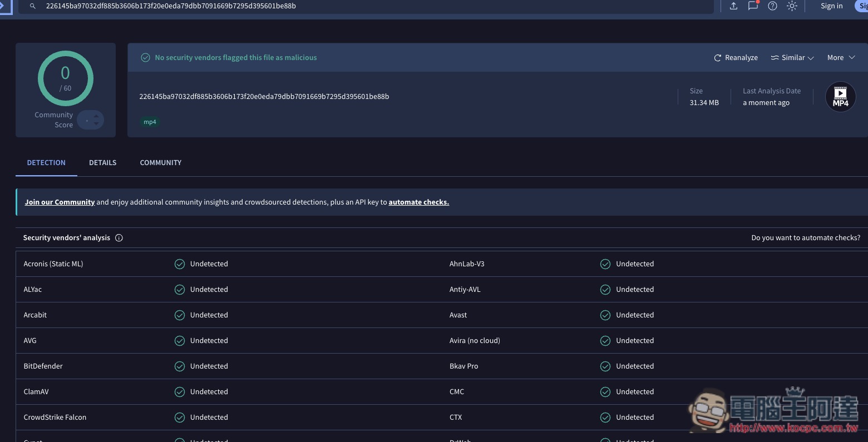The image size is (868, 442).
Task: Click 'Undetected' result in the ClamAV row
Action: click(209, 392)
